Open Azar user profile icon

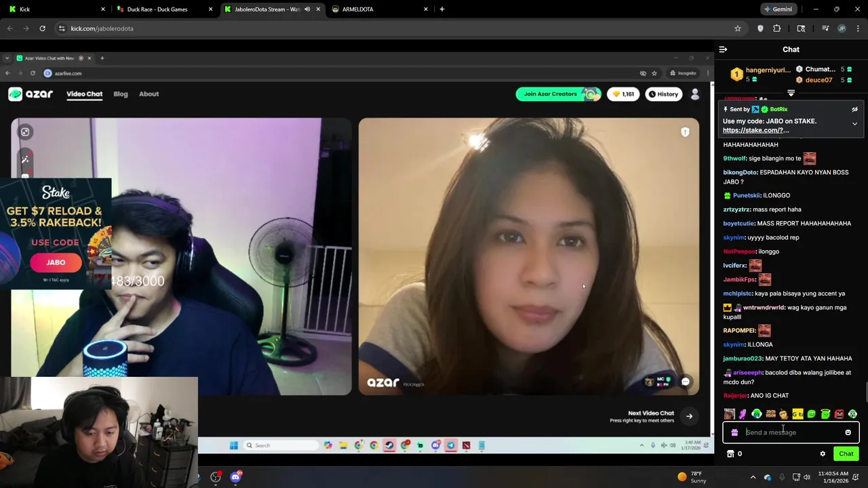pyautogui.click(x=695, y=94)
